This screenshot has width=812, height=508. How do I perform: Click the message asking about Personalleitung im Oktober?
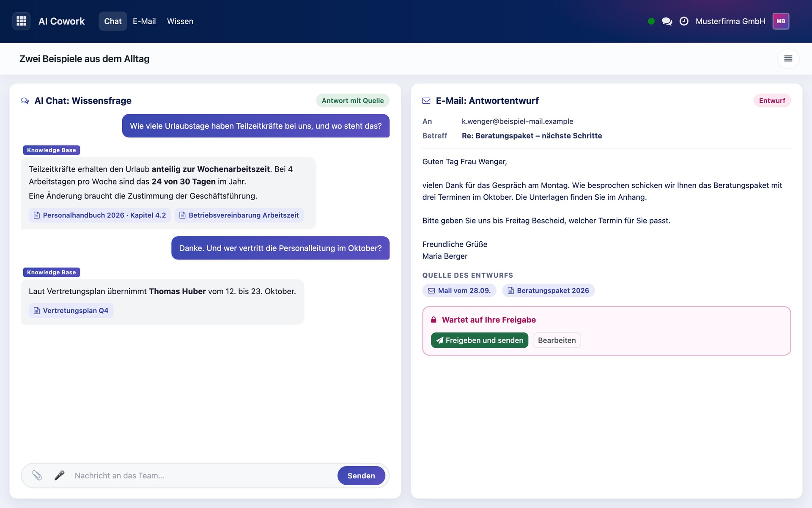coord(280,248)
